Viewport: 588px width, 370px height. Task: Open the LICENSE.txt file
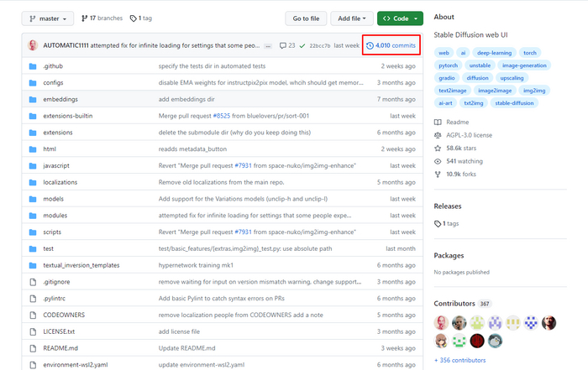tap(59, 331)
